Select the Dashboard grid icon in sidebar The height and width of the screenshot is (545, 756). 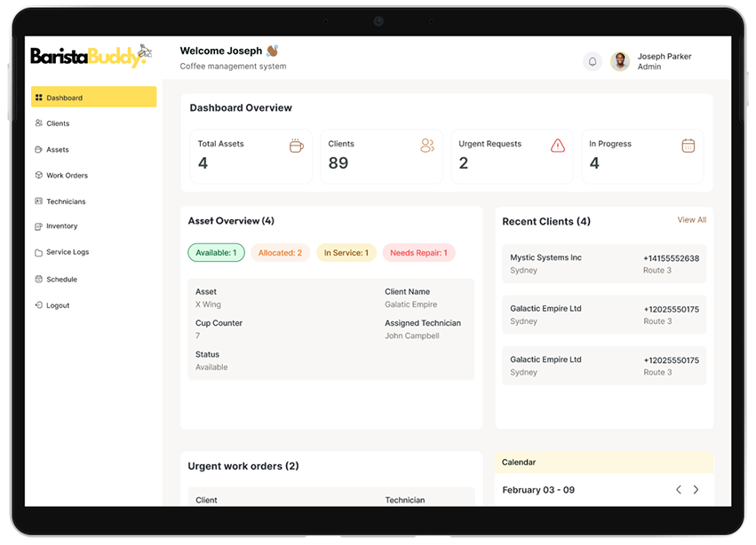tap(39, 96)
